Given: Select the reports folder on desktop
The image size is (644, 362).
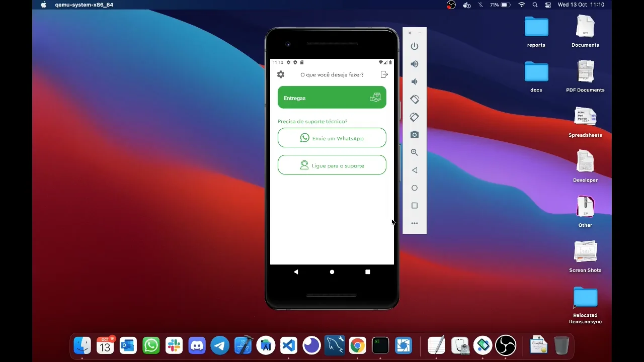Looking at the screenshot, I should 536,31.
